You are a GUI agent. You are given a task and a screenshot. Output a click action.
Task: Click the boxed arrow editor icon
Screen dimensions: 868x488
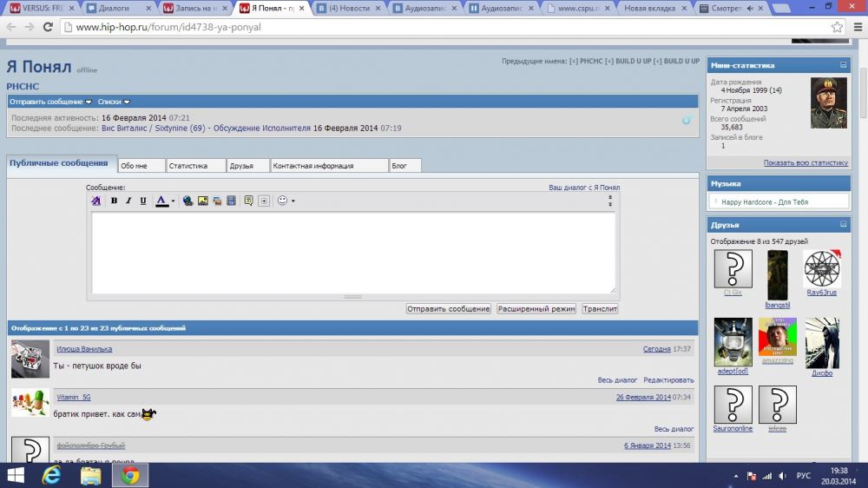[264, 201]
